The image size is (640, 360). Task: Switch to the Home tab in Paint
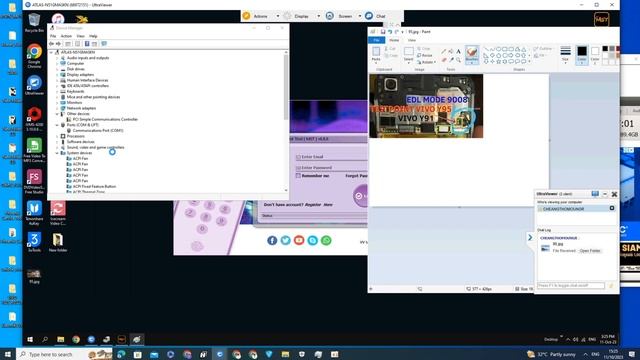(x=394, y=40)
